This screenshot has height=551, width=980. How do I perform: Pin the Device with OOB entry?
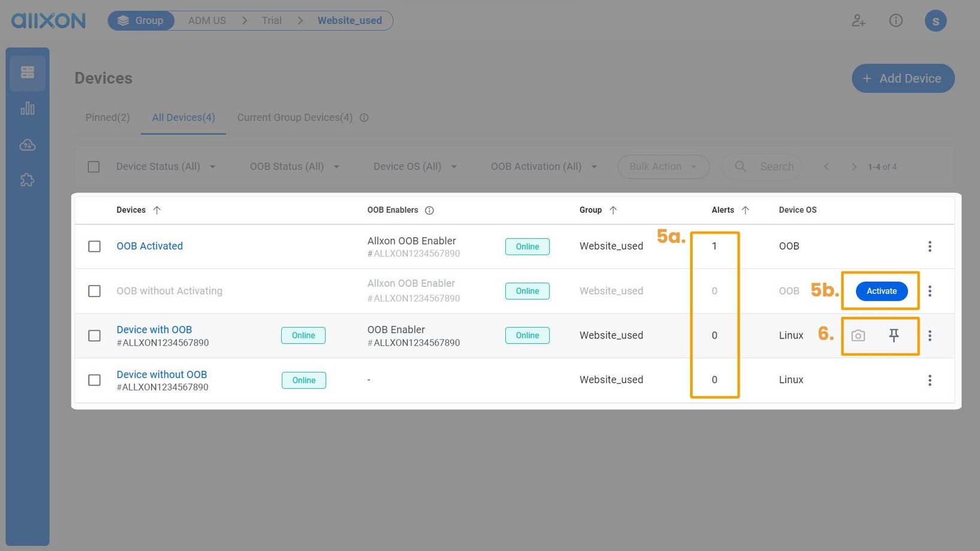(894, 335)
